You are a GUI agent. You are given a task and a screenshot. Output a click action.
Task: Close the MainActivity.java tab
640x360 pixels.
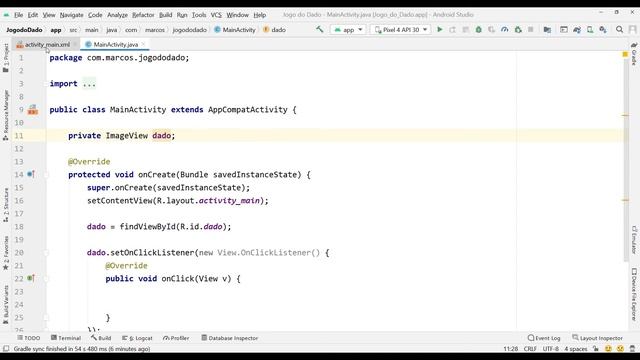(143, 44)
